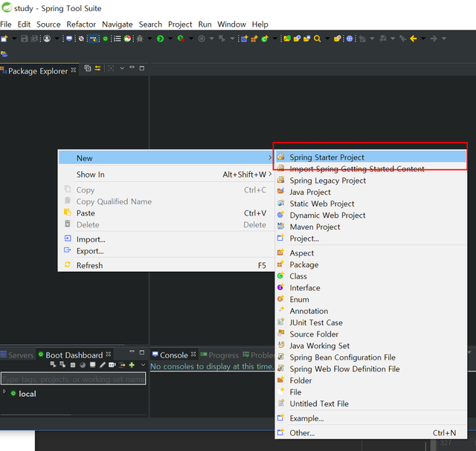This screenshot has width=476, height=451.
Task: Click Collapse All in Package Explorer
Action: pos(88,68)
